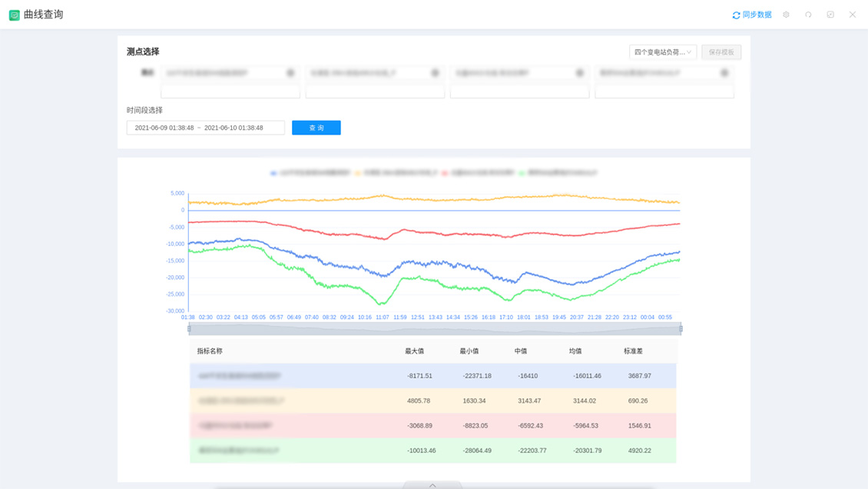868x489 pixels.
Task: Click the -30,000 y-axis label
Action: coord(175,311)
